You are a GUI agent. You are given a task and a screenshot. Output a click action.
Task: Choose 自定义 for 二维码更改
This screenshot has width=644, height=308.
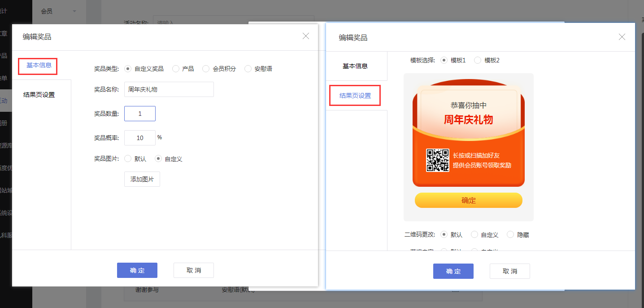474,234
